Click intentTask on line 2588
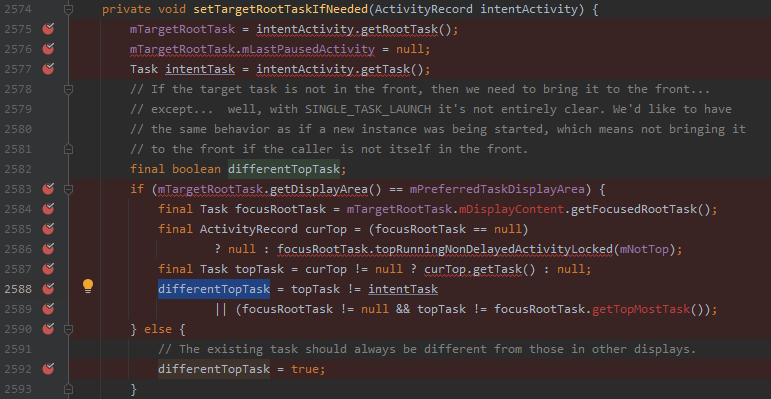 click(x=403, y=289)
